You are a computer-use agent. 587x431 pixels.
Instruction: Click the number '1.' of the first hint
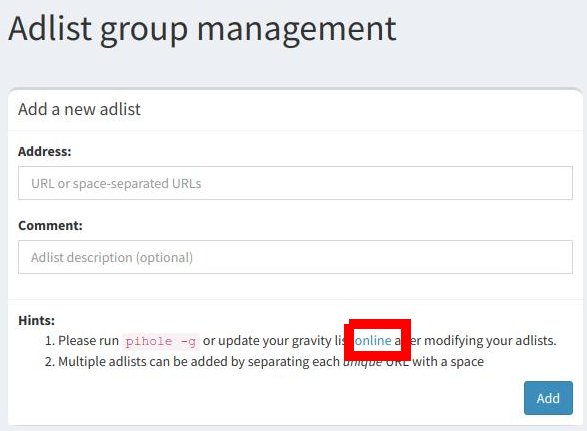click(50, 341)
